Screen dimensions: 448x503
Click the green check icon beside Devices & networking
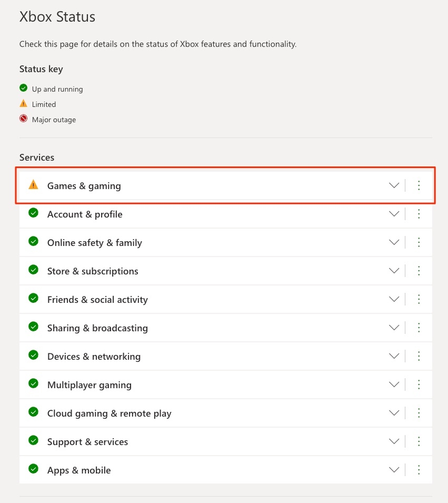(x=33, y=355)
